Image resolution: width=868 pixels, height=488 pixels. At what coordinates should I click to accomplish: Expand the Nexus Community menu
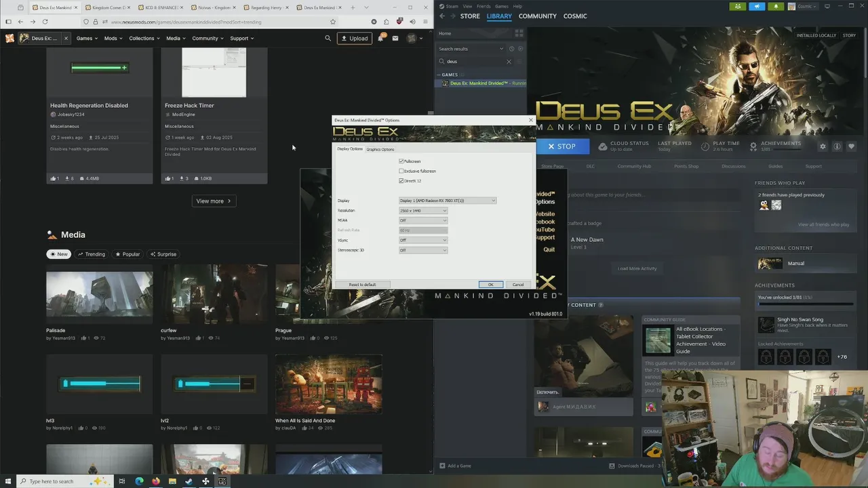coord(208,38)
